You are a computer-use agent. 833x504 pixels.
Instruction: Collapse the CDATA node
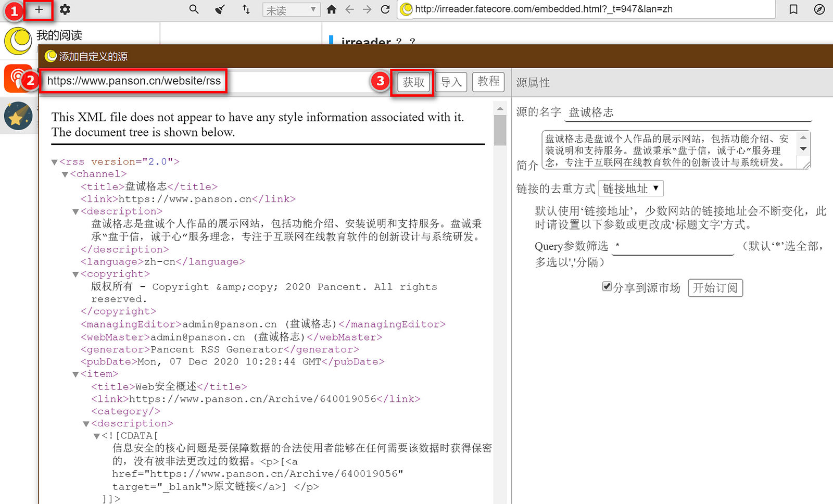[x=97, y=436]
